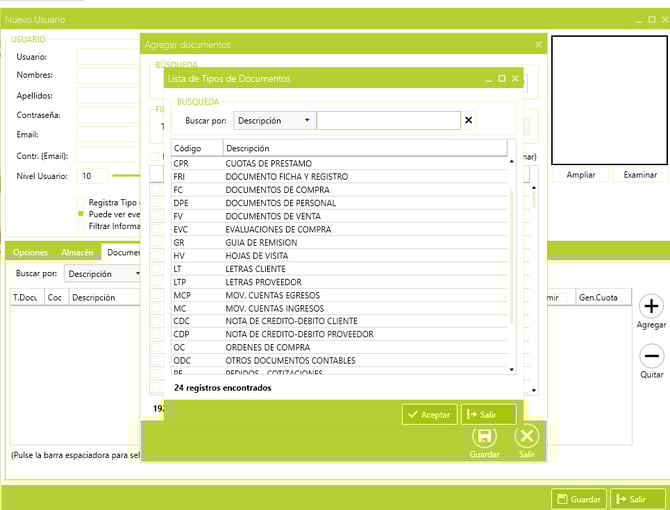670x510 pixels.
Task: Check the box for CUOTAS DE PRESTAMO row
Action: pos(156,163)
